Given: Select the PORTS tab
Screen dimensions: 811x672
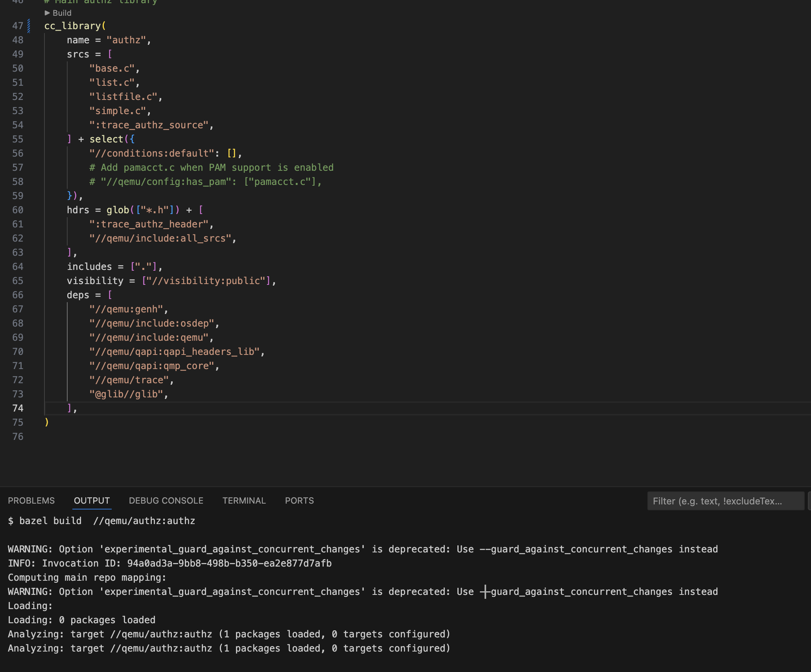Looking at the screenshot, I should point(299,500).
